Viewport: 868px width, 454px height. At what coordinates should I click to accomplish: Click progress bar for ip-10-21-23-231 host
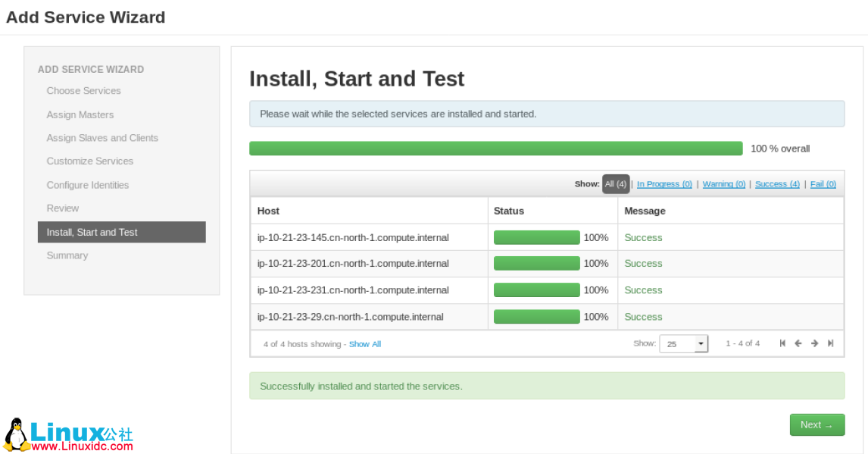click(536, 290)
